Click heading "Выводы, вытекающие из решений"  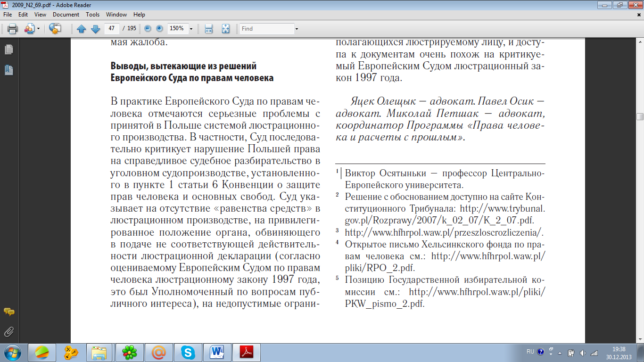click(184, 66)
